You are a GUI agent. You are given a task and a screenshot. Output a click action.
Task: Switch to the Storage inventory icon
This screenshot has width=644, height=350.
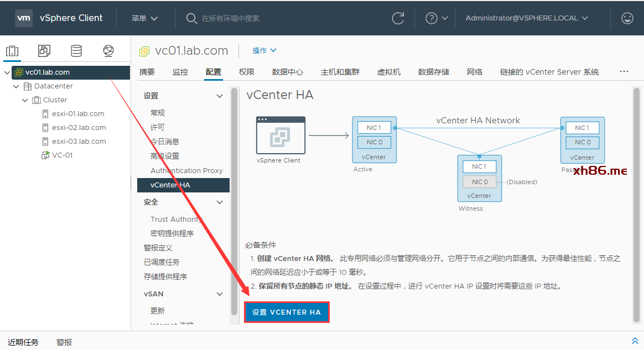tap(76, 51)
